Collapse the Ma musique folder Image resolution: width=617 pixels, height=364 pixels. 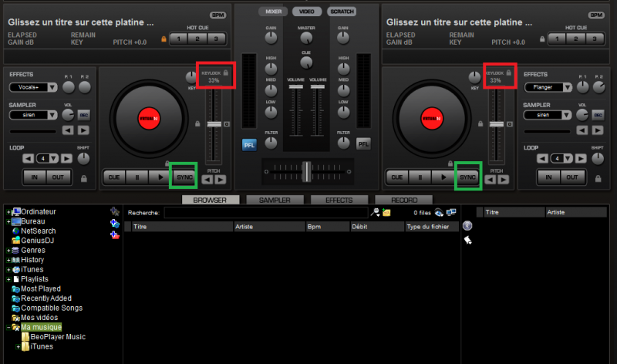(x=8, y=328)
